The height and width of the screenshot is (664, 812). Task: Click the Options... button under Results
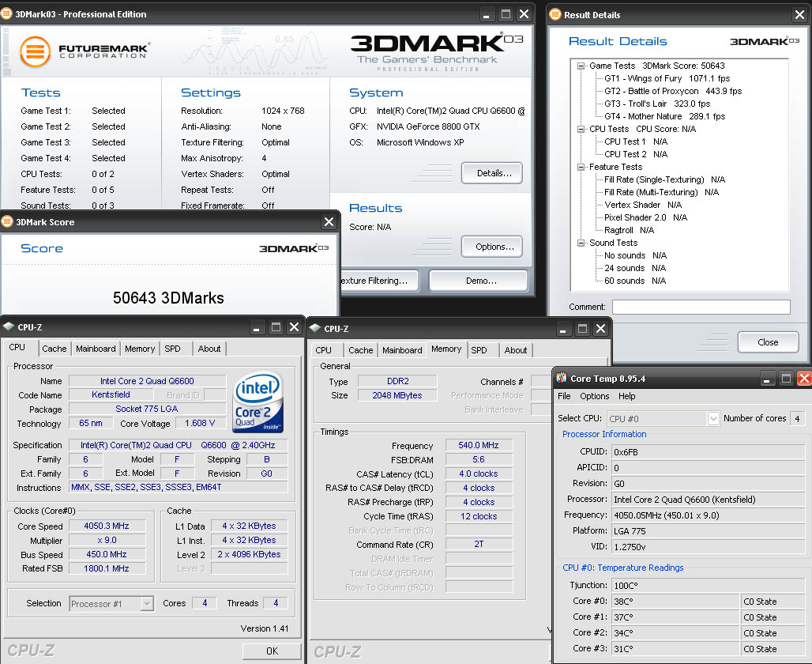pyautogui.click(x=492, y=247)
